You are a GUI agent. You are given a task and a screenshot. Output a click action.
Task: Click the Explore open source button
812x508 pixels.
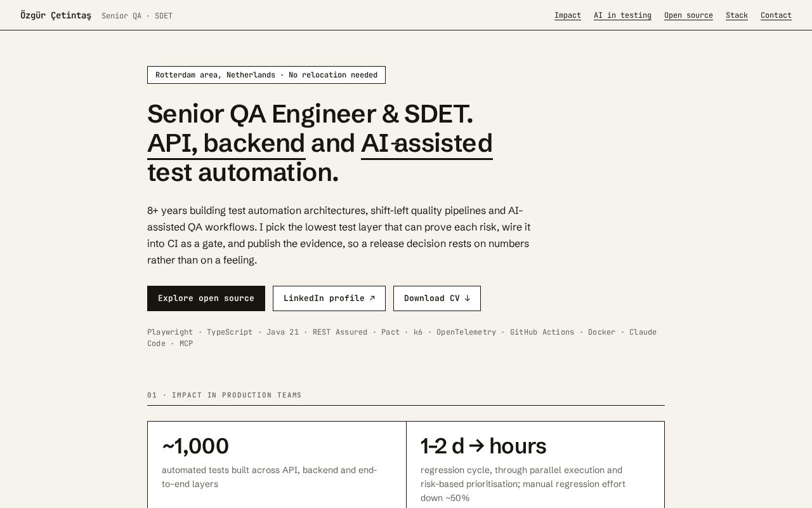(206, 298)
